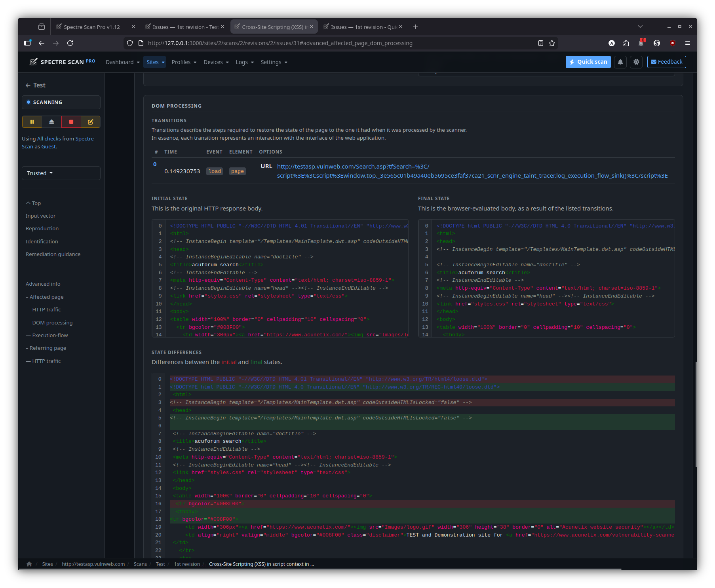Jump to Remediation guidance section
The width and height of the screenshot is (715, 588).
click(53, 254)
